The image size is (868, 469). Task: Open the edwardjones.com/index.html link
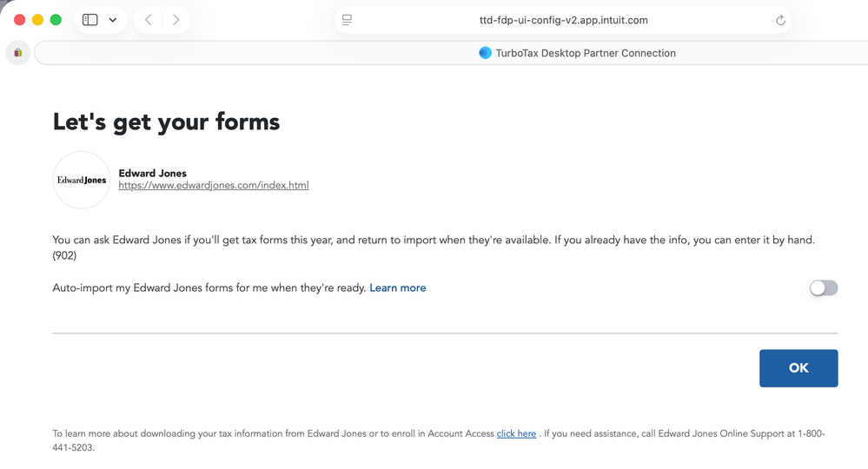pos(214,185)
